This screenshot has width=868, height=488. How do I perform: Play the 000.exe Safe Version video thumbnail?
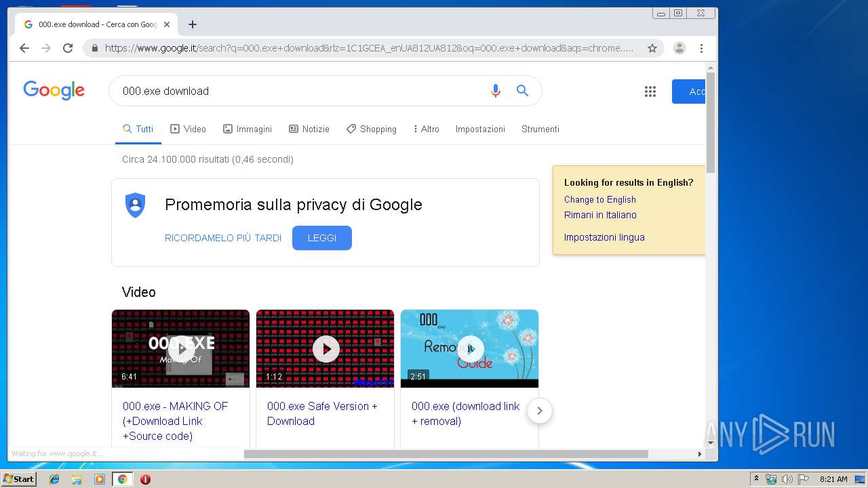pos(325,348)
